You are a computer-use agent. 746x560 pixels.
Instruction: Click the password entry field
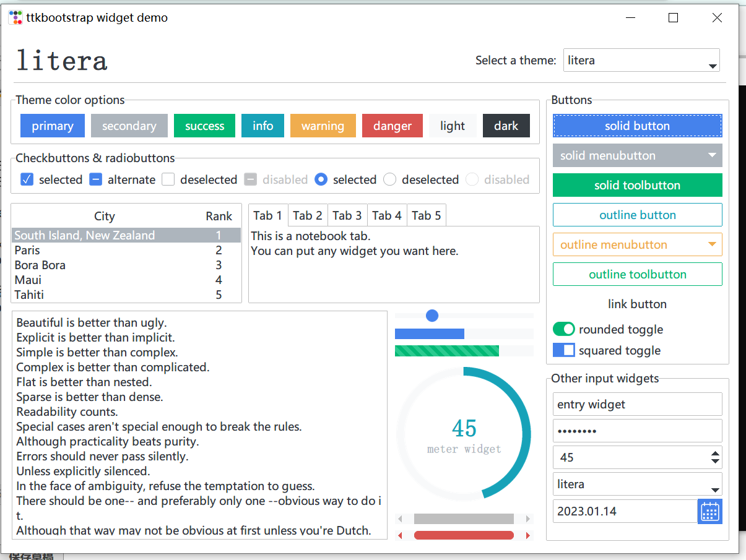click(x=638, y=431)
